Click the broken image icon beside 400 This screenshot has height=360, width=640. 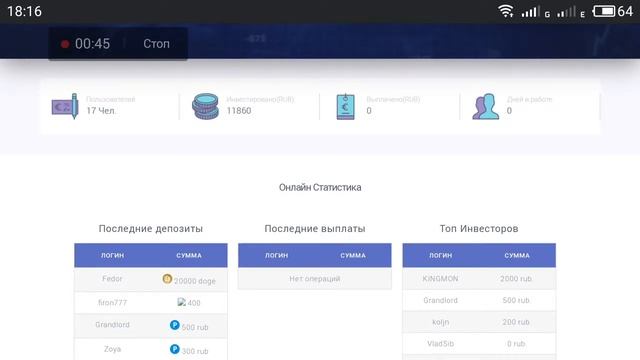coord(182,302)
